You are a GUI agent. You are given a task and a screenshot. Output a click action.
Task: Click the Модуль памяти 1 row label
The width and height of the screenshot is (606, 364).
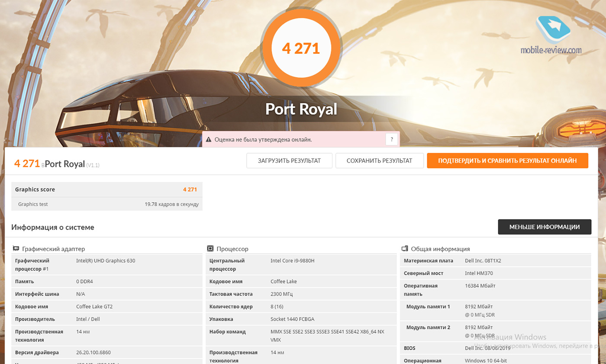point(428,306)
